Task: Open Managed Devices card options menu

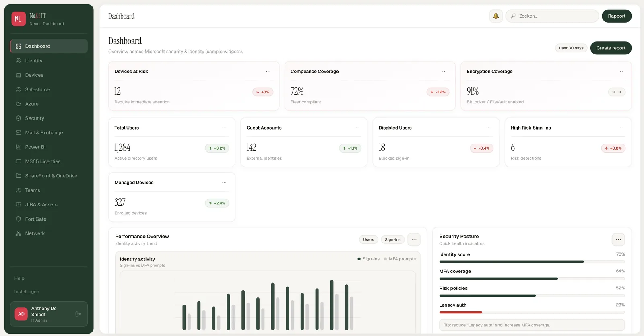Action: tap(224, 183)
